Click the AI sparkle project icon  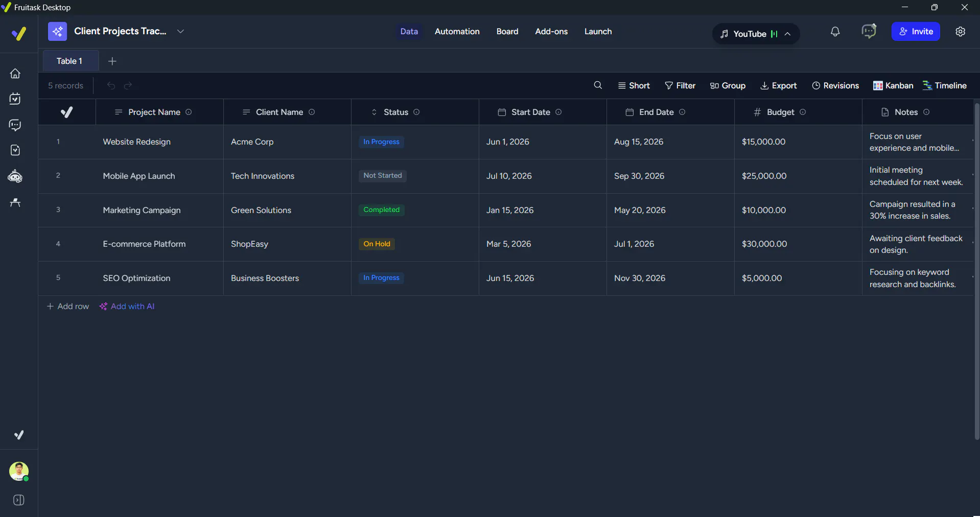click(x=58, y=31)
